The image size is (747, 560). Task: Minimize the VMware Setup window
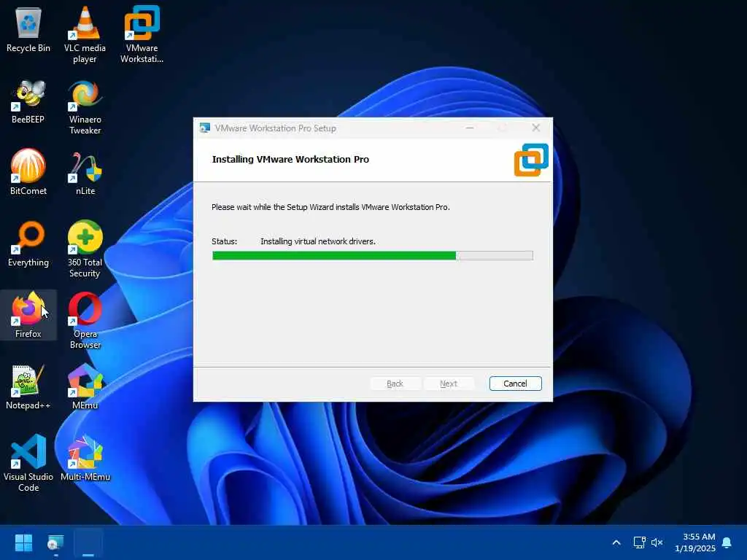pyautogui.click(x=470, y=128)
